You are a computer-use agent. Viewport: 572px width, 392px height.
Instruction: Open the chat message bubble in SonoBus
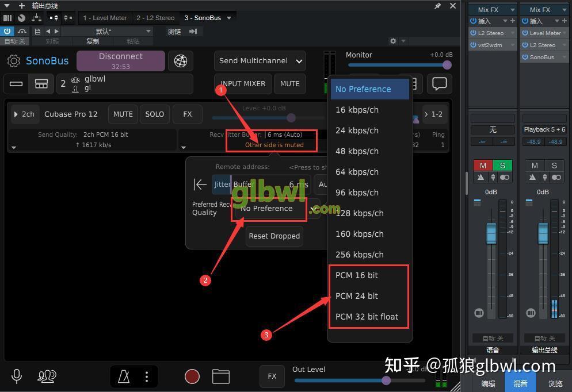[x=439, y=84]
